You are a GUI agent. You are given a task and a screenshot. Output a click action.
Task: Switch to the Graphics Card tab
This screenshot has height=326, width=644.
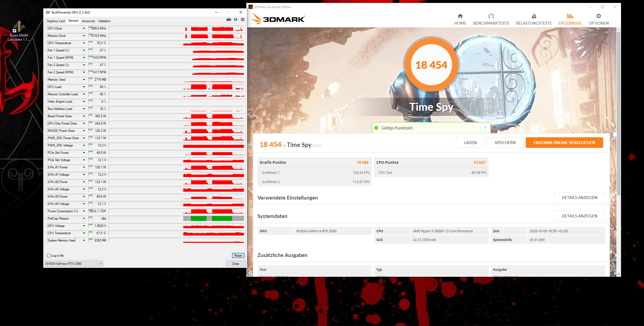coord(55,21)
